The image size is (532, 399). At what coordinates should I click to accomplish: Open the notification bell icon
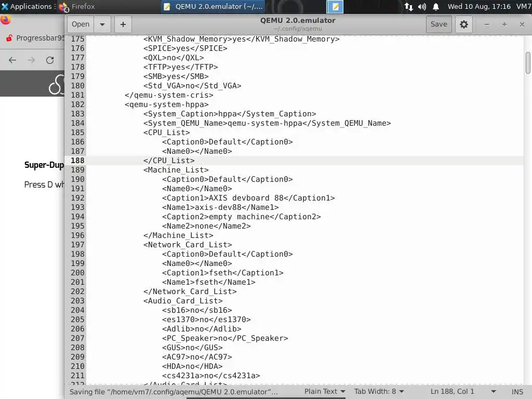436,6
